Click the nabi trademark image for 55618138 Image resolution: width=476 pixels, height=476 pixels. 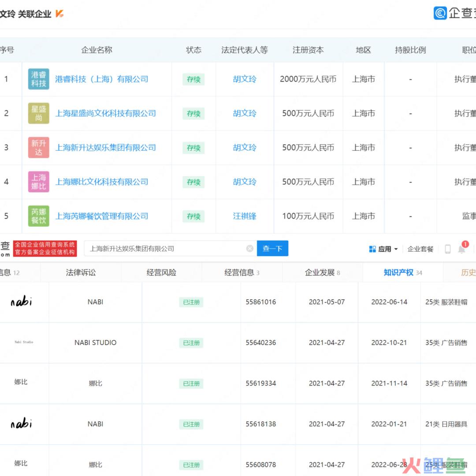(21, 423)
